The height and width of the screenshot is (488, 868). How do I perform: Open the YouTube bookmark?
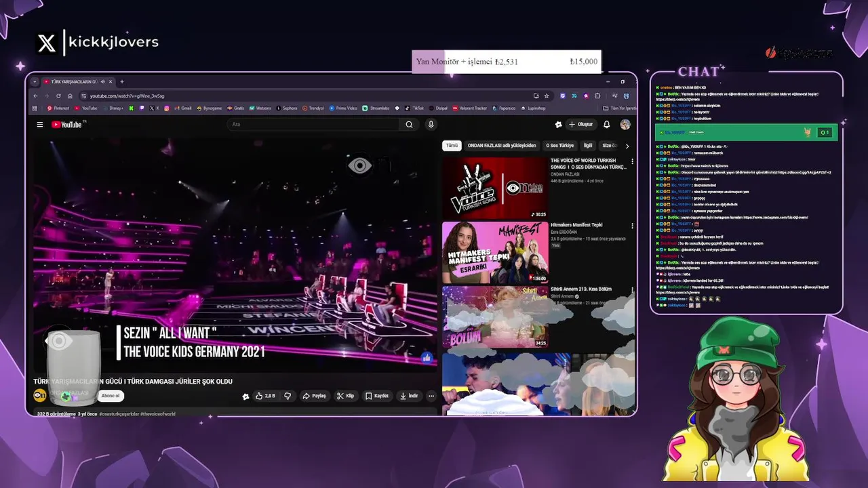86,108
